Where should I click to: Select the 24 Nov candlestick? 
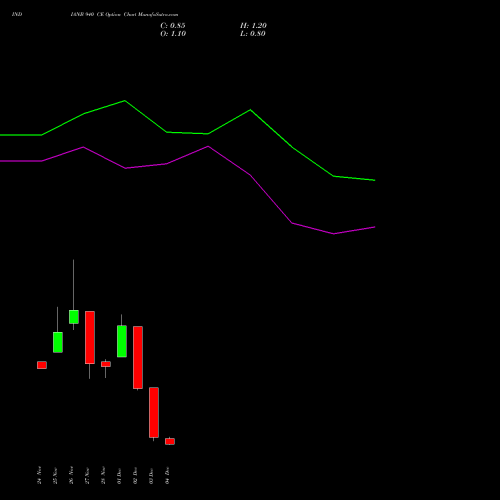click(x=42, y=365)
